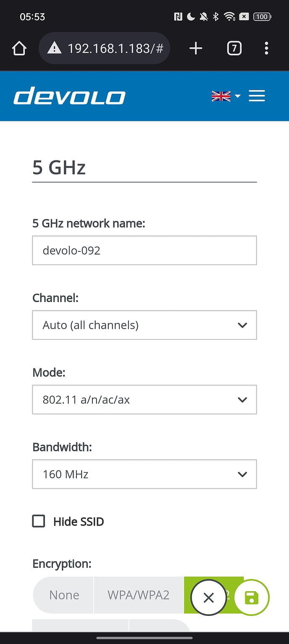Tap the Wi-Fi icon in the status bar
This screenshot has height=644, width=289.
pyautogui.click(x=229, y=16)
